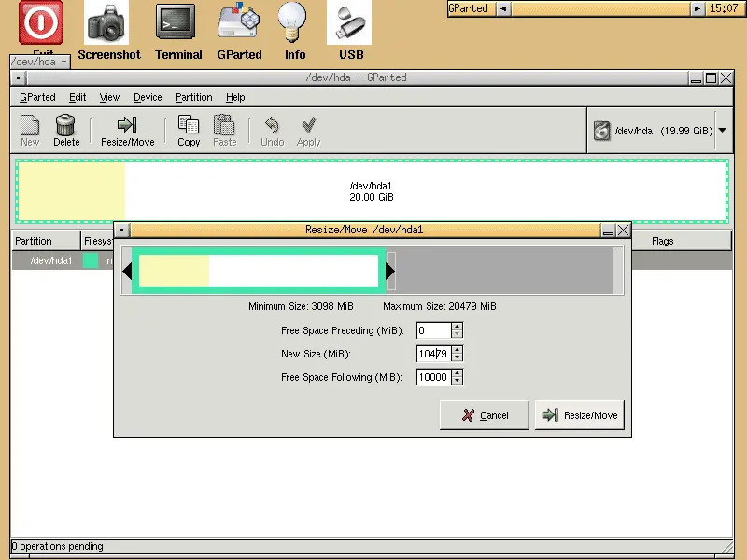Decrease New Size with down spinner
Screen dimensions: 747x560
pos(457,357)
